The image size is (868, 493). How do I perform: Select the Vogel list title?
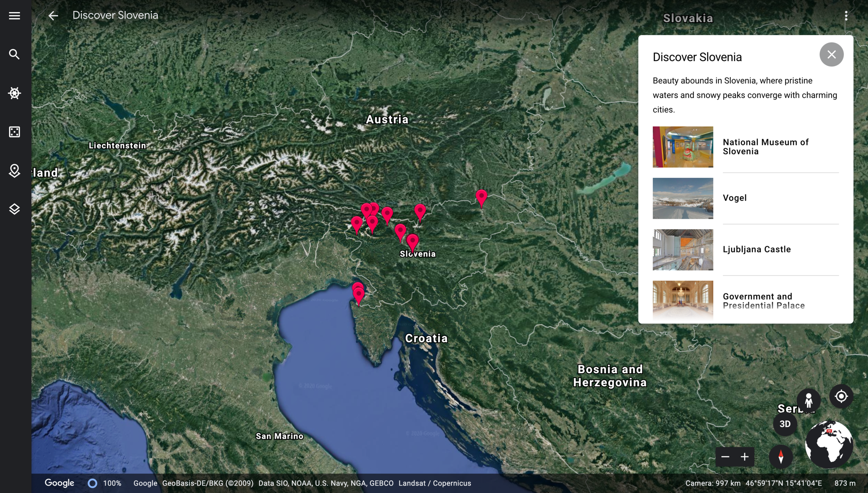734,198
